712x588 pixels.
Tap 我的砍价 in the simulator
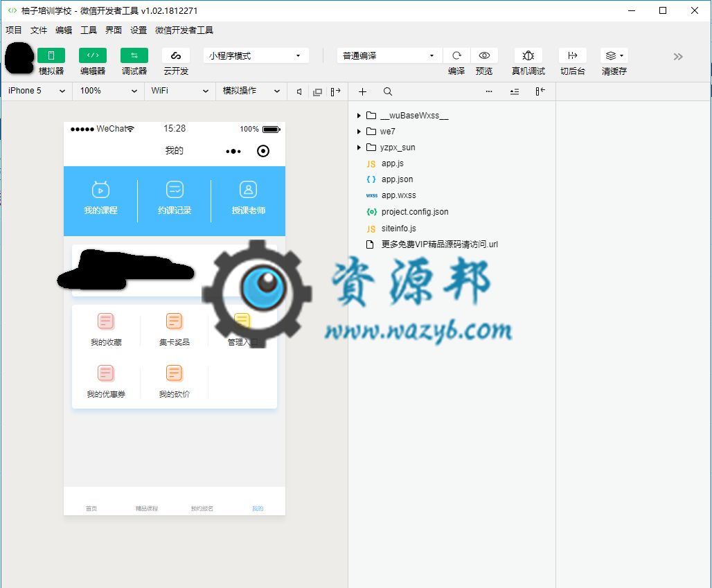(x=175, y=382)
